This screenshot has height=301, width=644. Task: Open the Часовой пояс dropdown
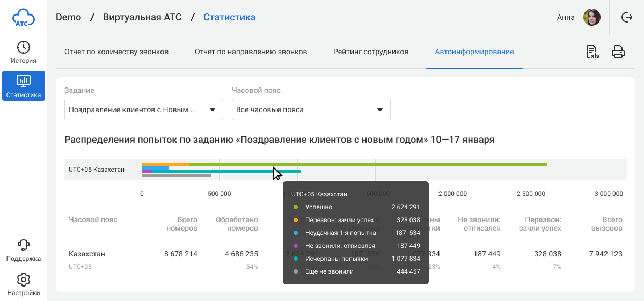click(x=310, y=109)
